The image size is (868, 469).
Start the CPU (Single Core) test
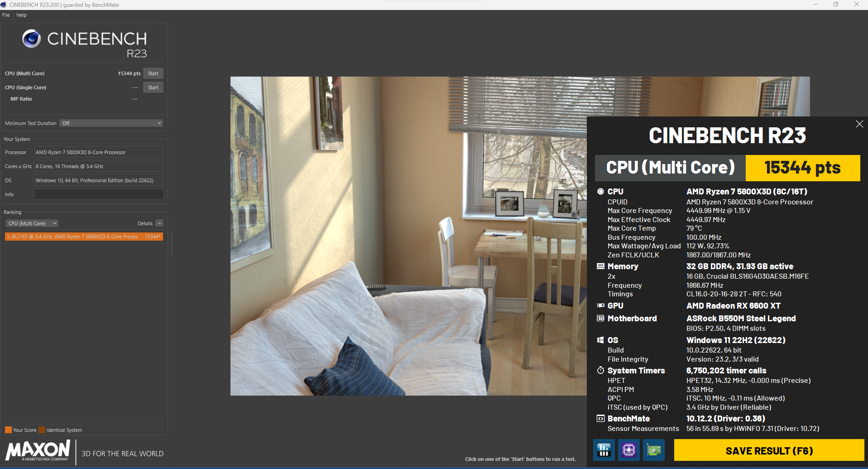[153, 87]
